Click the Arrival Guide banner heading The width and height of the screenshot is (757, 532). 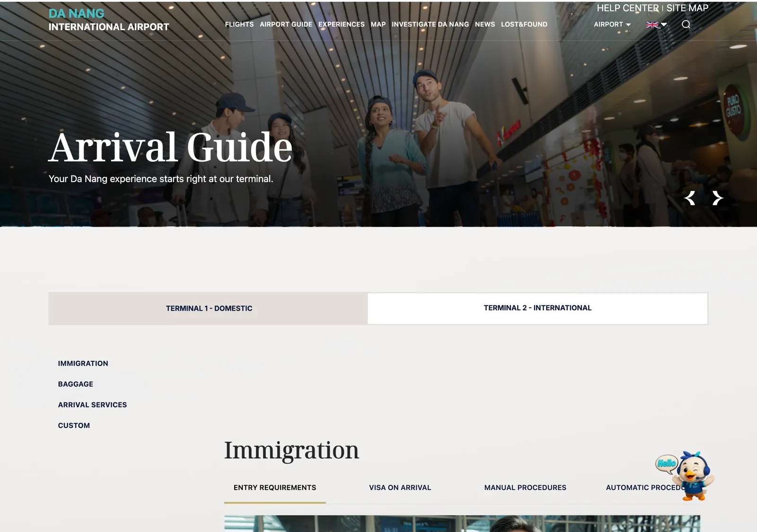[x=170, y=148]
